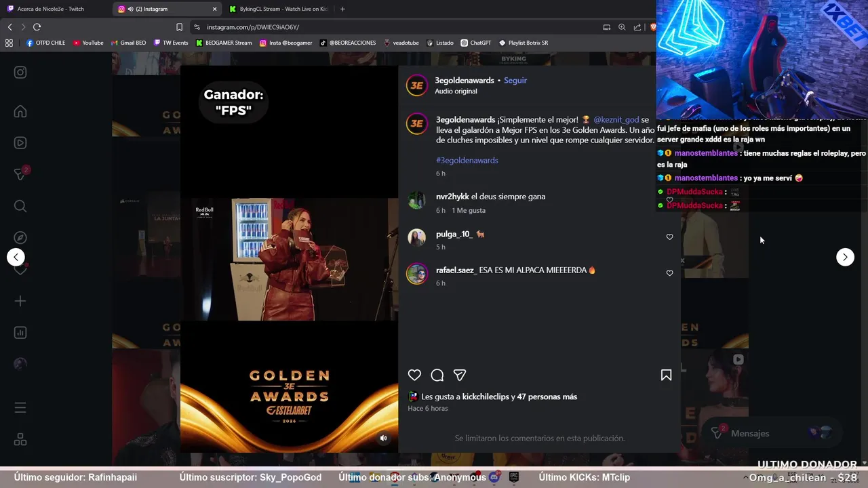Viewport: 868px width, 488px height.
Task: Open nvr2hykk commenter profile
Action: 452,197
